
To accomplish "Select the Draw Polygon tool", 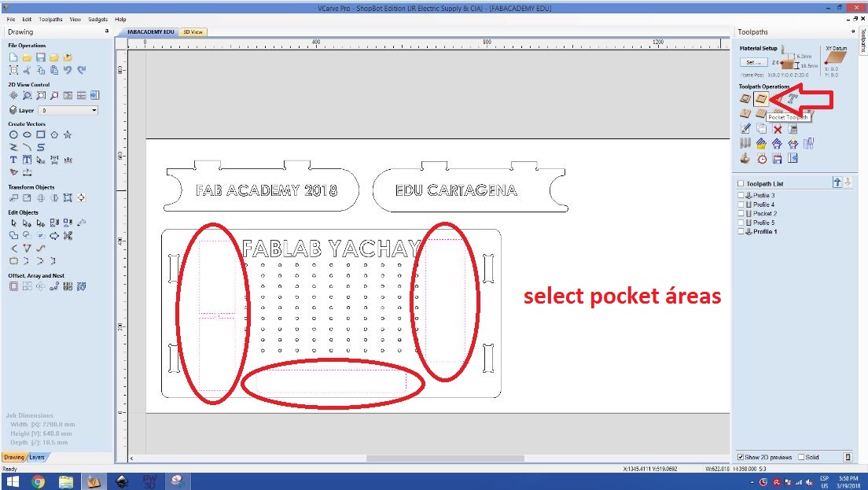I will (54, 134).
